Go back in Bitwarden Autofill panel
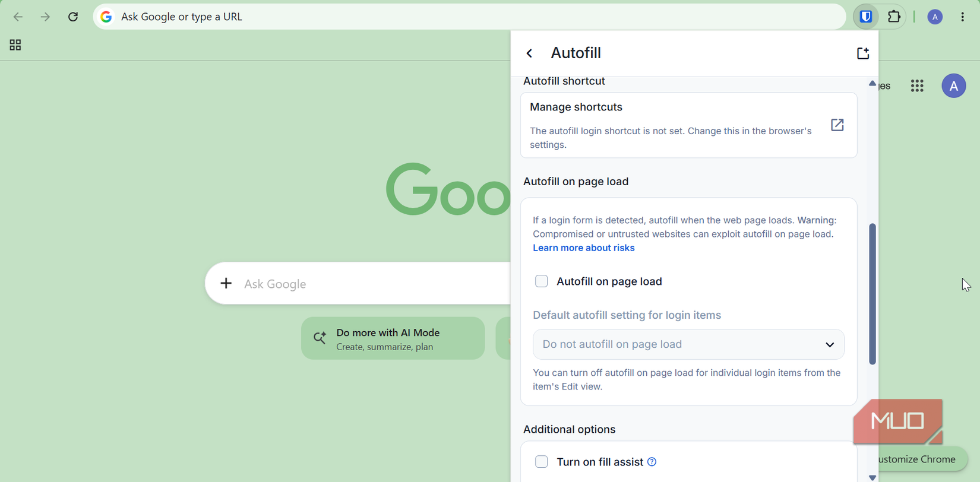Image resolution: width=980 pixels, height=482 pixels. click(x=529, y=53)
